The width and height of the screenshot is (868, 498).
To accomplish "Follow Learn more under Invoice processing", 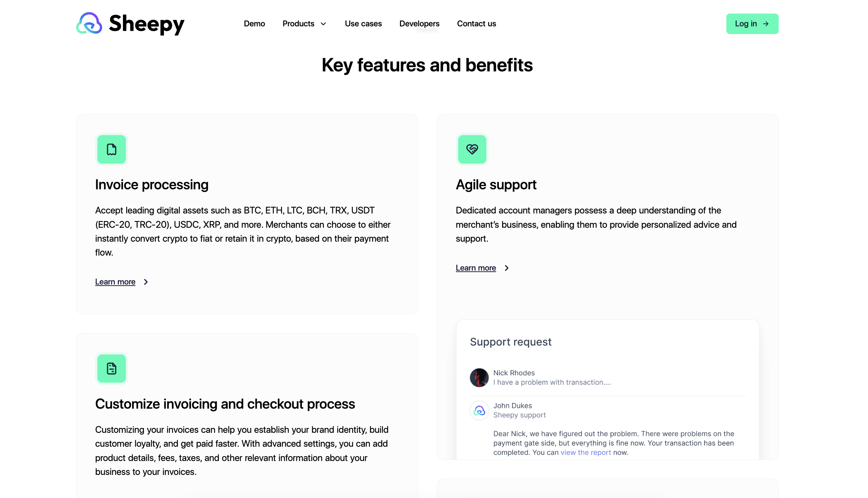I will click(x=115, y=282).
